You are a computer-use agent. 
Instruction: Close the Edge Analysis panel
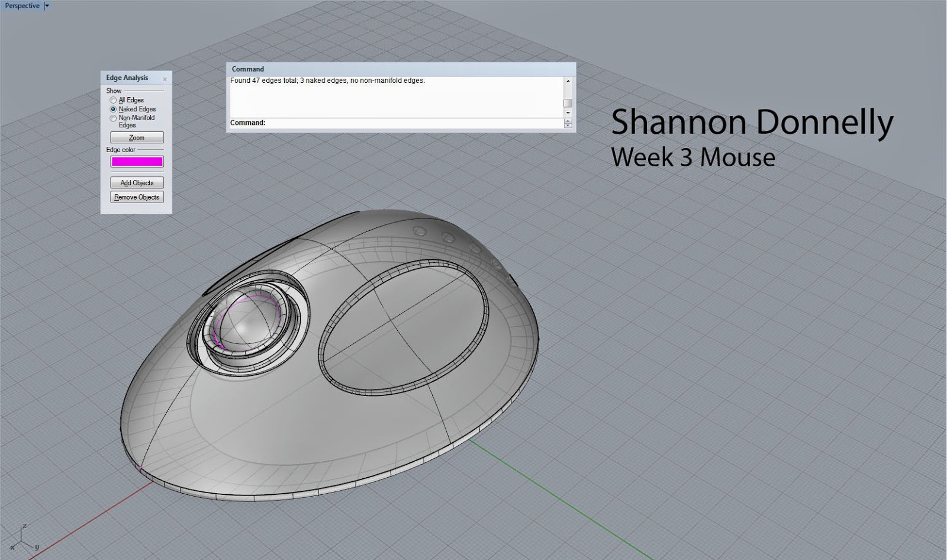pyautogui.click(x=164, y=78)
